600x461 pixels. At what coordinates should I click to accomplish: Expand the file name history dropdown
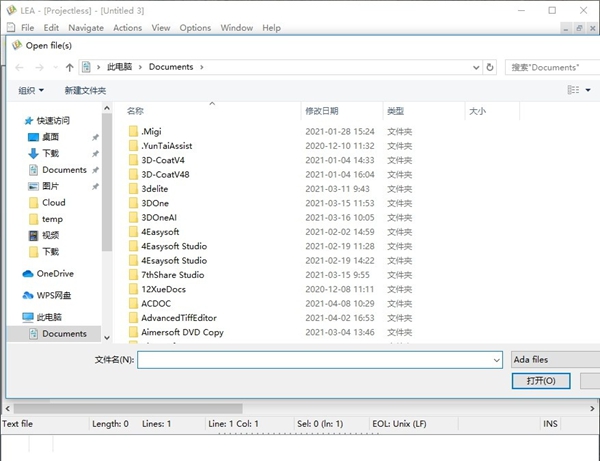pos(497,360)
